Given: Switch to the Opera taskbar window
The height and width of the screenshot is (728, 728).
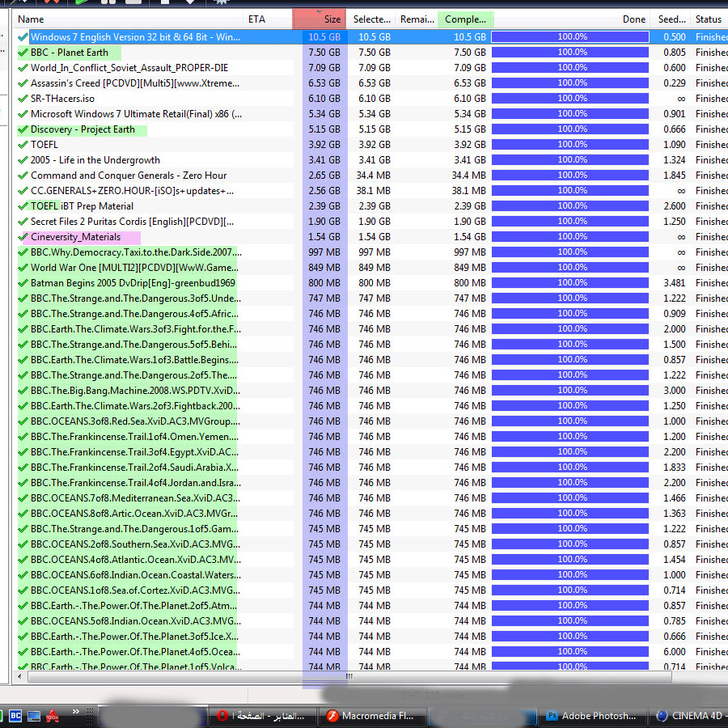Looking at the screenshot, I should (x=262, y=716).
